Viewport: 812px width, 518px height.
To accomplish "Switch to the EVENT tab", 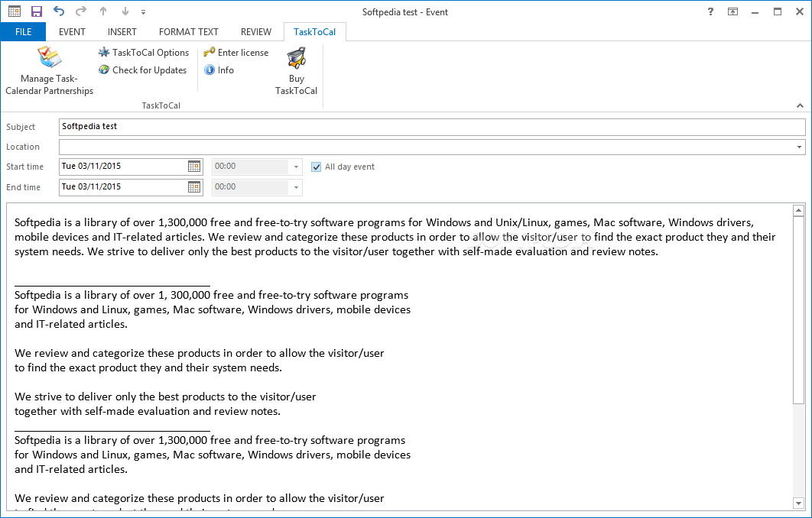I will coord(72,31).
